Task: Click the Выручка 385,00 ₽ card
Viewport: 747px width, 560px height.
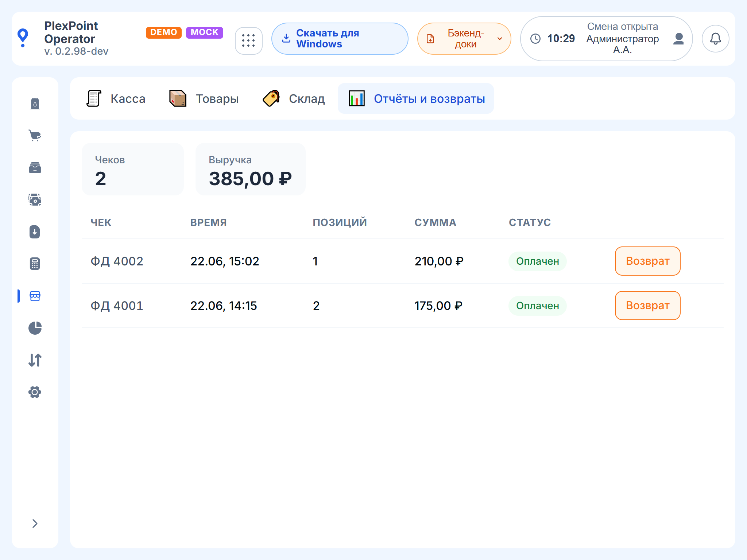Action: (251, 169)
